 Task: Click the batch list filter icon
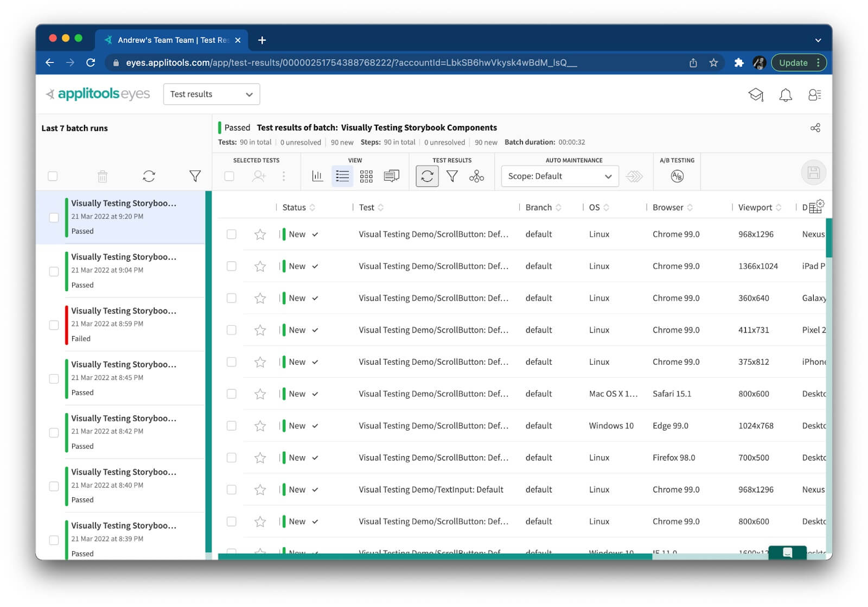[x=195, y=176]
